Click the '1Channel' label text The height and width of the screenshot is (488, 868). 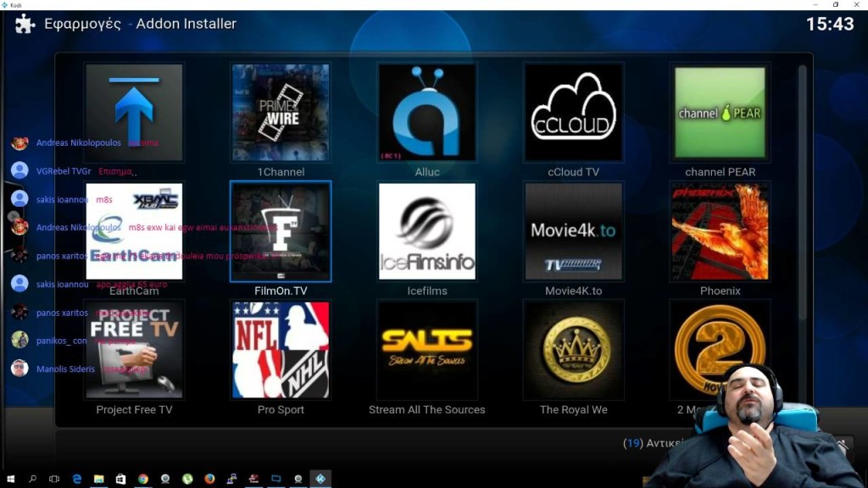pos(281,172)
